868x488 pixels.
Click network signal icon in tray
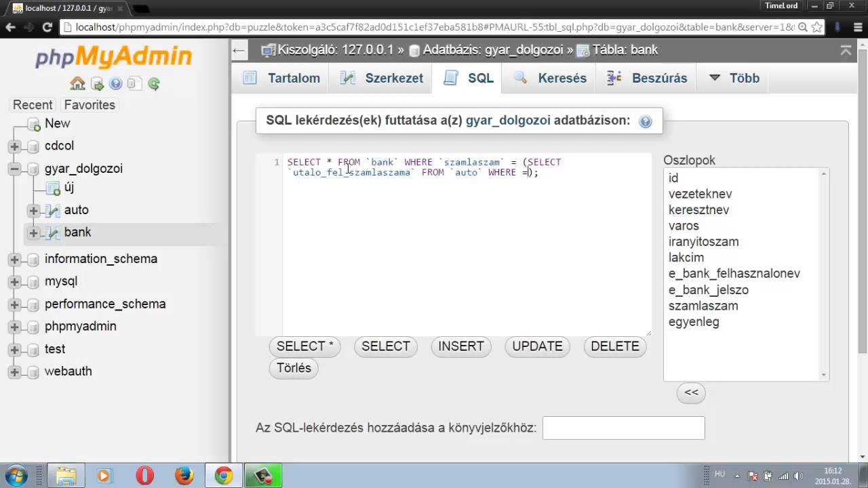[783, 476]
